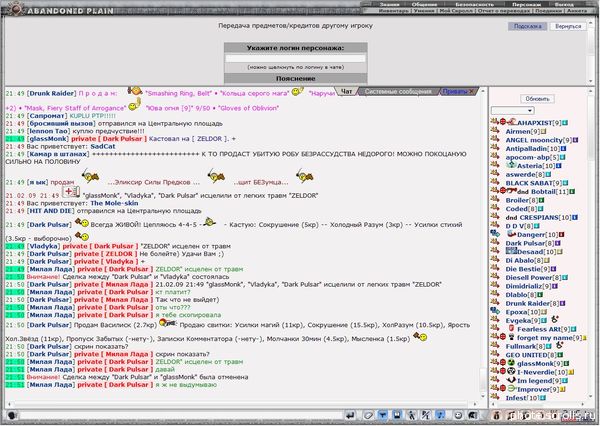The width and height of the screenshot is (600, 426).
Task: Switch to the Системные сообщения tab
Action: tap(398, 91)
